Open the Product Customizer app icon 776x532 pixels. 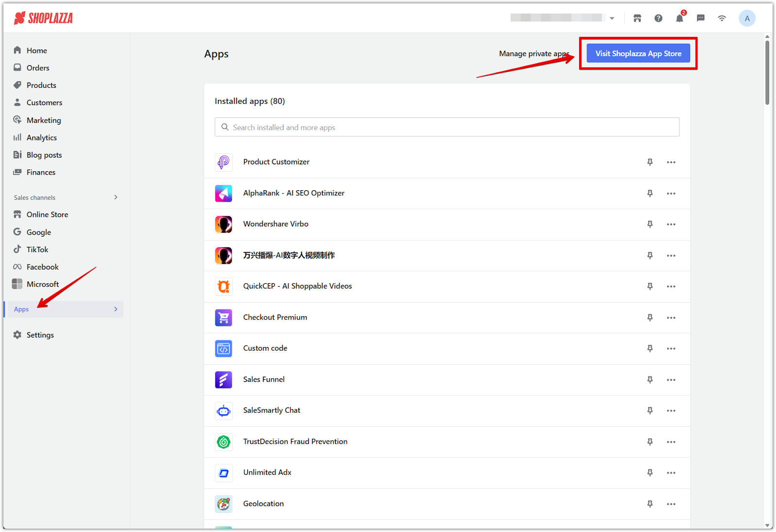click(224, 162)
